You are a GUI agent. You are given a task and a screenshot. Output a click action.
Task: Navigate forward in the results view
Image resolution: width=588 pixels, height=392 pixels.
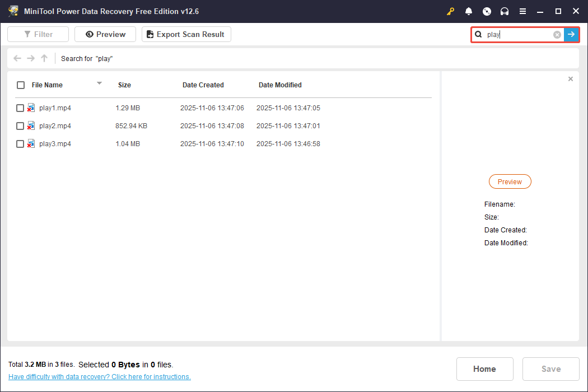click(x=30, y=58)
